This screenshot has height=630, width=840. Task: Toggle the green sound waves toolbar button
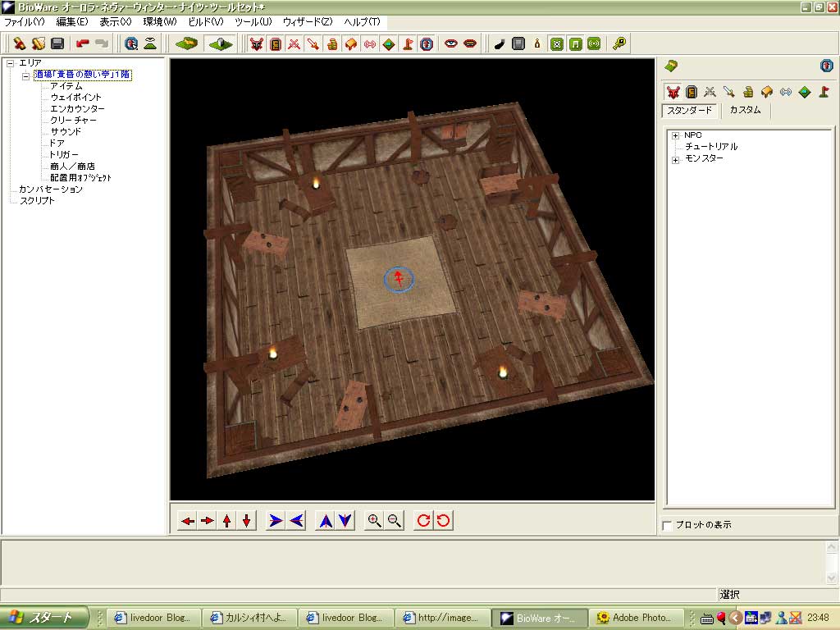tap(594, 43)
